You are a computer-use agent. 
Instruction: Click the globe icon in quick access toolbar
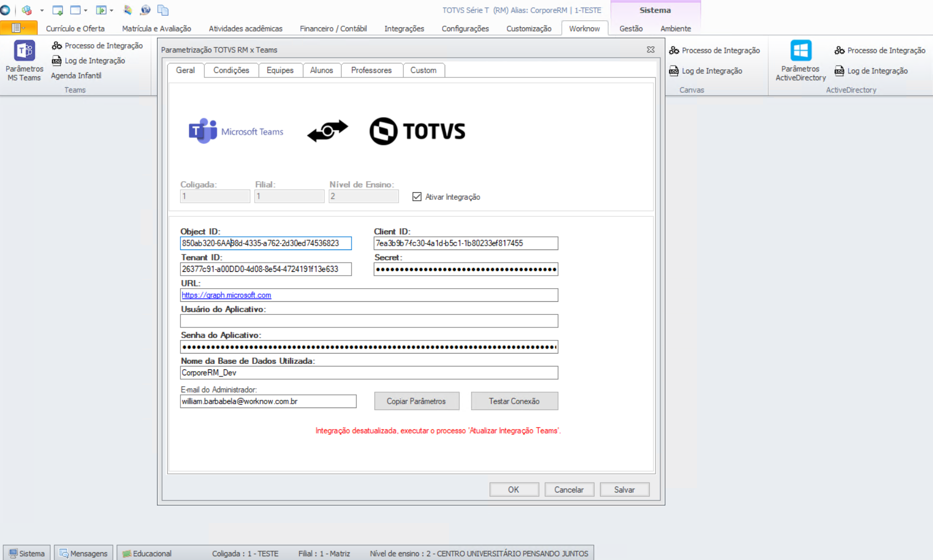[145, 10]
